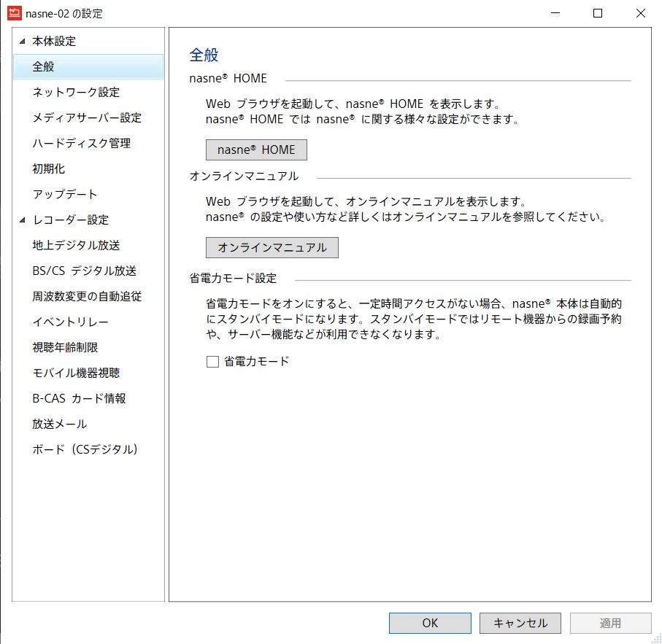Launch the nasne HOME button
The width and height of the screenshot is (662, 644).
256,150
